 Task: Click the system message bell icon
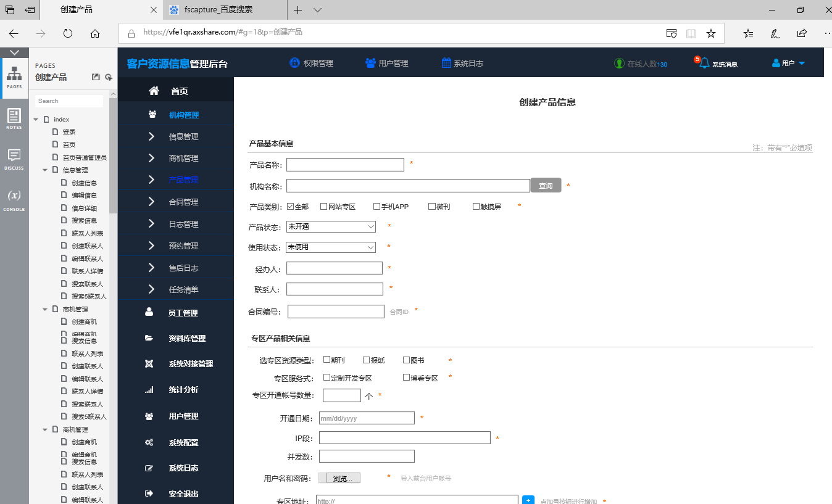click(704, 63)
